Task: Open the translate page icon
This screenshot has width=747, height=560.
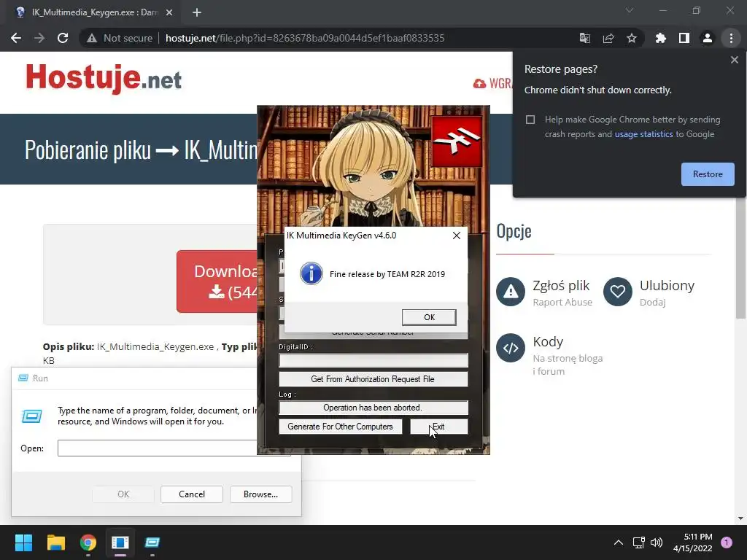Action: coord(584,38)
